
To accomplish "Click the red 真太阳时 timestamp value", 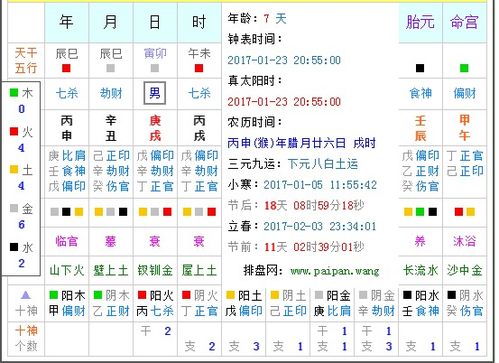I will tap(284, 102).
